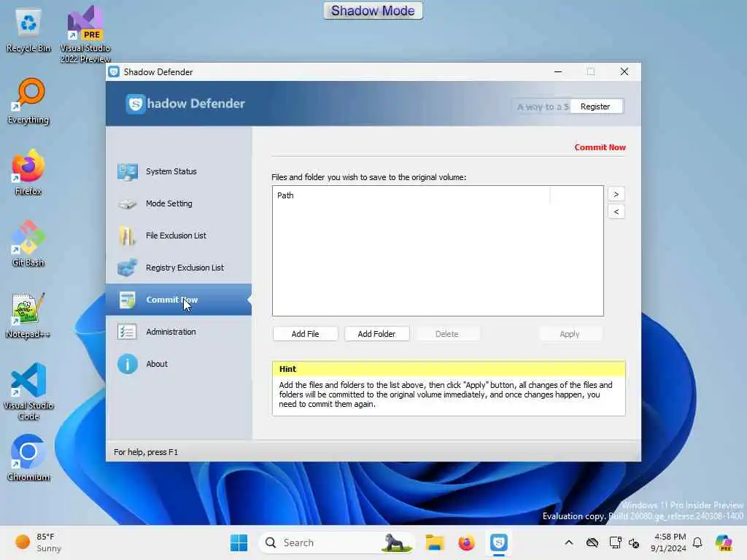Viewport: 747px width, 560px height.
Task: Click the taskbar Search box
Action: click(336, 542)
